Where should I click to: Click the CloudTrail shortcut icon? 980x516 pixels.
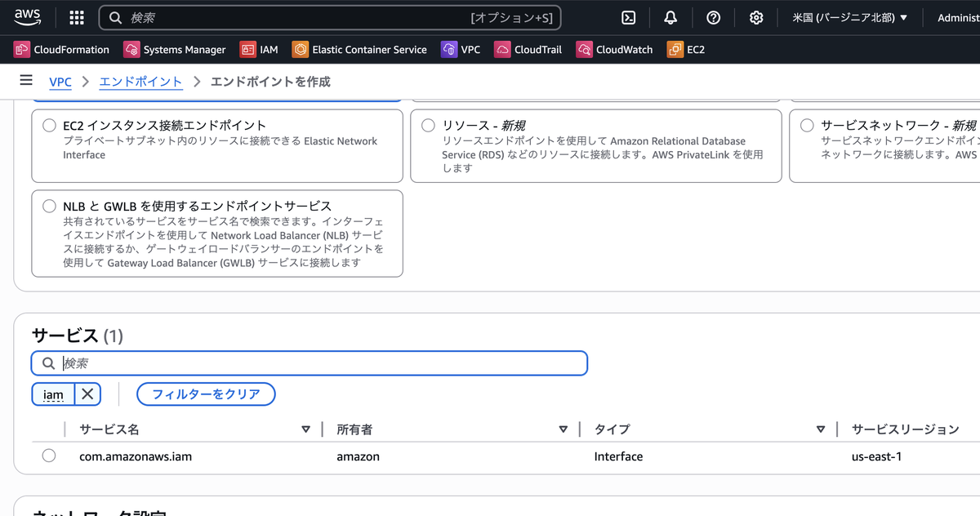click(x=502, y=50)
